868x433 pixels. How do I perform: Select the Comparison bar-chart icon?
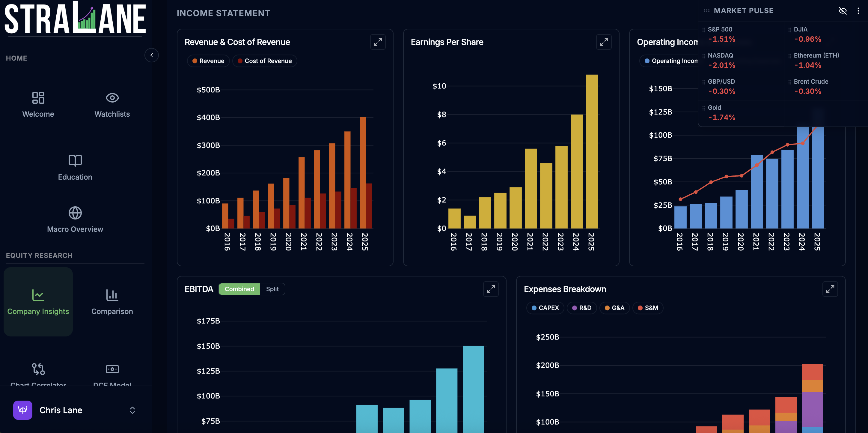(112, 295)
